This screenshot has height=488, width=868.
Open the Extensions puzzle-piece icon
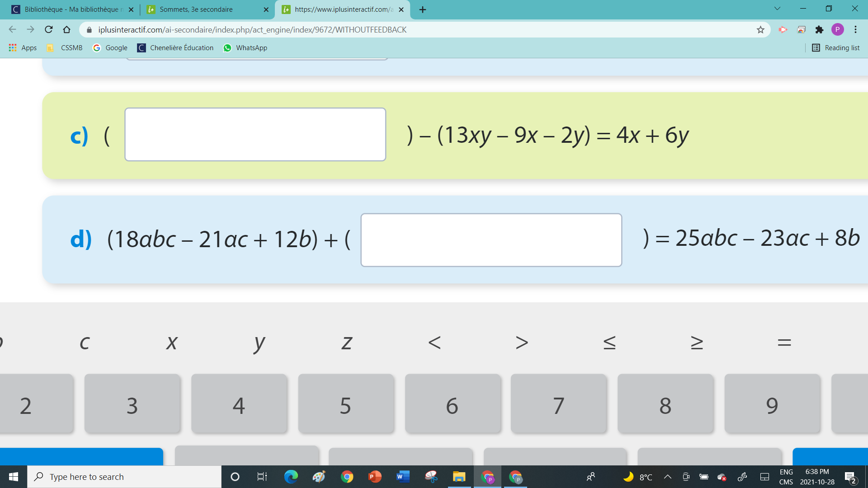(819, 30)
